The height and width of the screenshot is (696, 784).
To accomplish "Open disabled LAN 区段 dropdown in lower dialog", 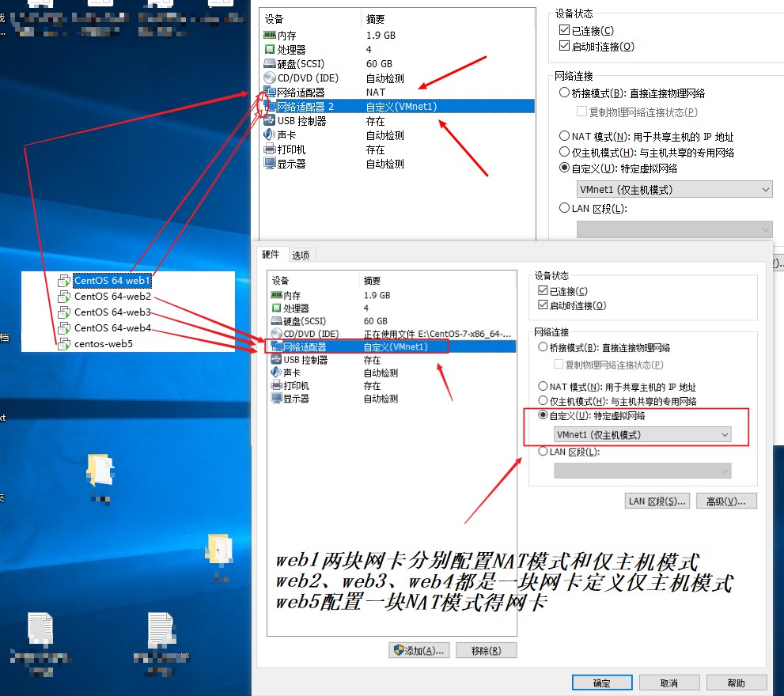I will click(642, 471).
